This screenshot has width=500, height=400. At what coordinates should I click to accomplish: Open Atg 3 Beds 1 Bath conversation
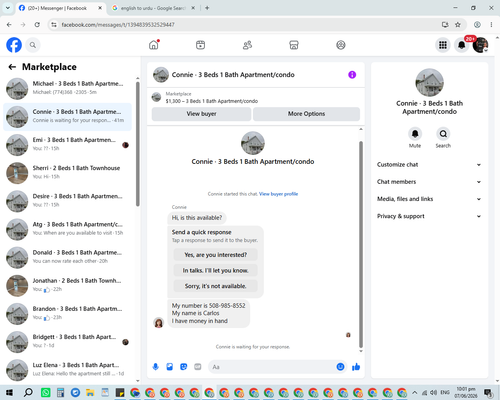68,229
